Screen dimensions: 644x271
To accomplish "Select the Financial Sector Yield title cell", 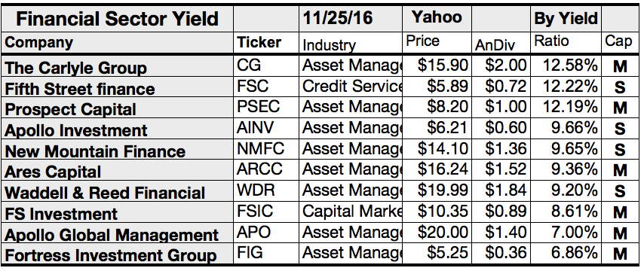I will click(118, 19).
